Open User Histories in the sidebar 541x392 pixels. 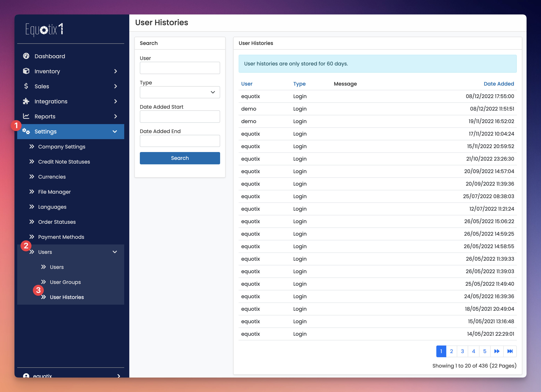point(67,297)
